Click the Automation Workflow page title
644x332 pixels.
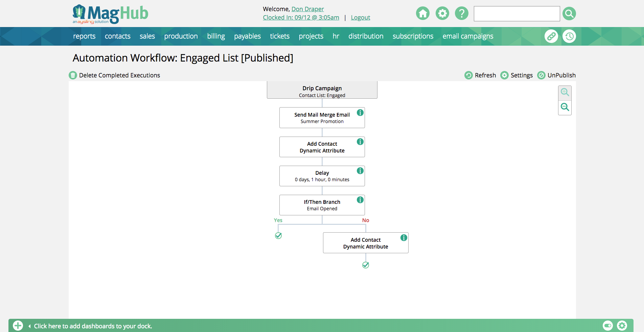tap(183, 58)
